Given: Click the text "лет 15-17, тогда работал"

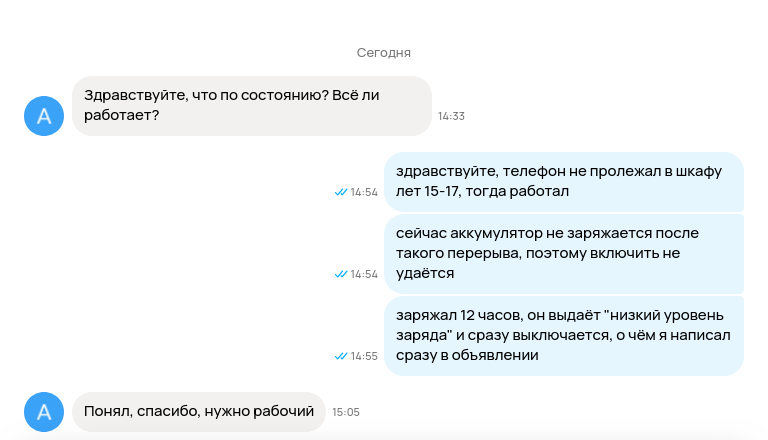Looking at the screenshot, I should tap(482, 191).
